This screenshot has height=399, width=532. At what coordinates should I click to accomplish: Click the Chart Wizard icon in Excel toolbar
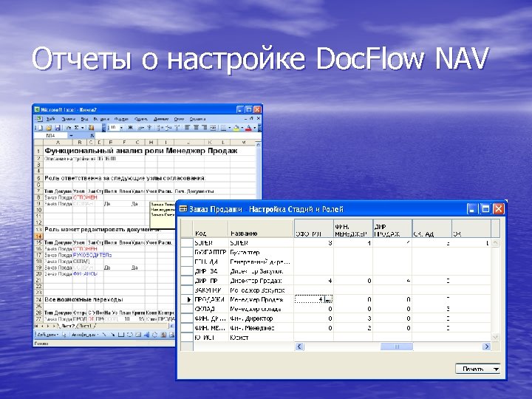click(91, 128)
